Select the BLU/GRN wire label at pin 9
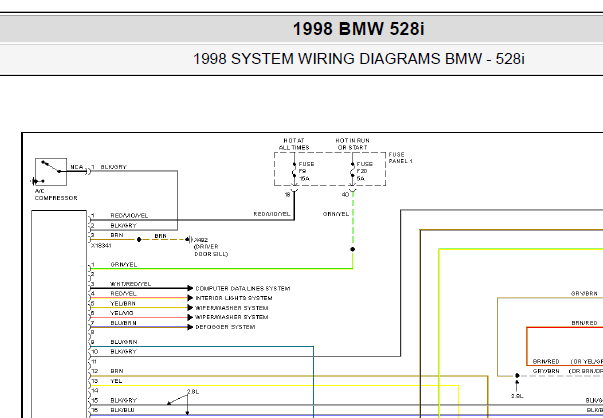Viewport: 603px width, 418px height. click(x=124, y=342)
